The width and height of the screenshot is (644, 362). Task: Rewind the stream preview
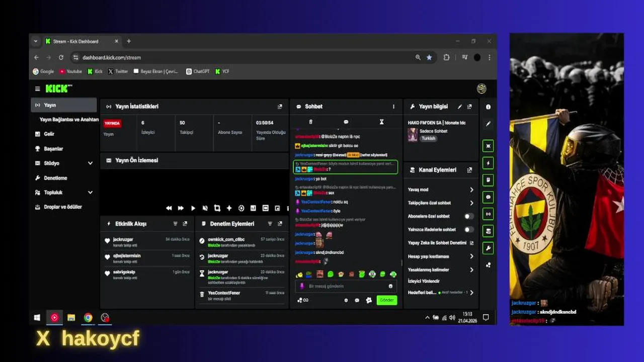click(x=169, y=208)
